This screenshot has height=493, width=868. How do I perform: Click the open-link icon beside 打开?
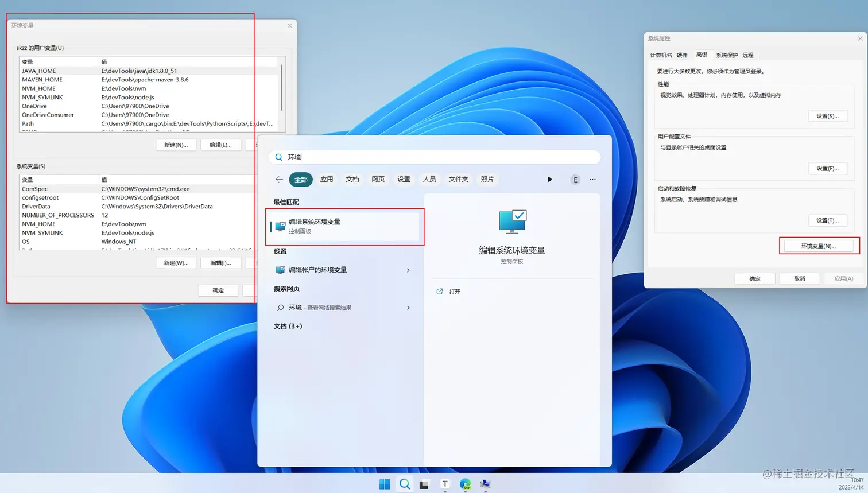[440, 292]
